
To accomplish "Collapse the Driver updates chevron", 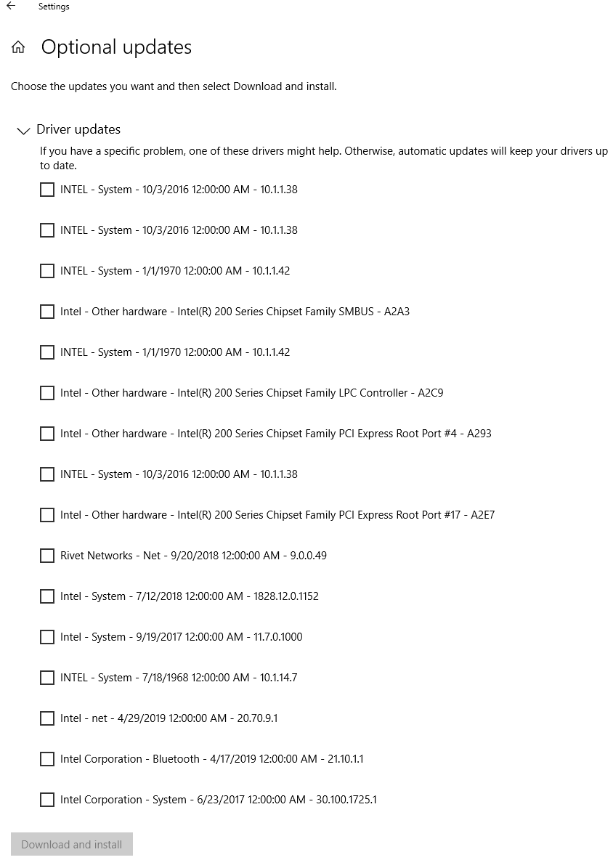I will (x=23, y=131).
